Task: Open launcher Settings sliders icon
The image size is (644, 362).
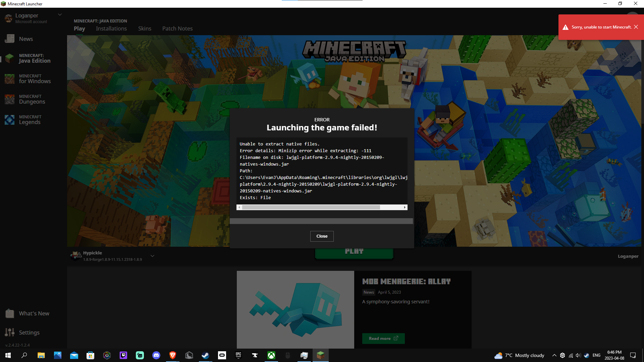Action: click(x=10, y=332)
